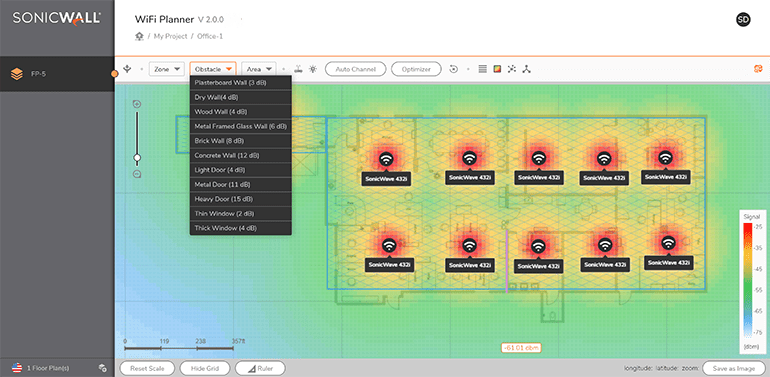
Task: Select the pan/move tool left of Zone
Action: 127,69
